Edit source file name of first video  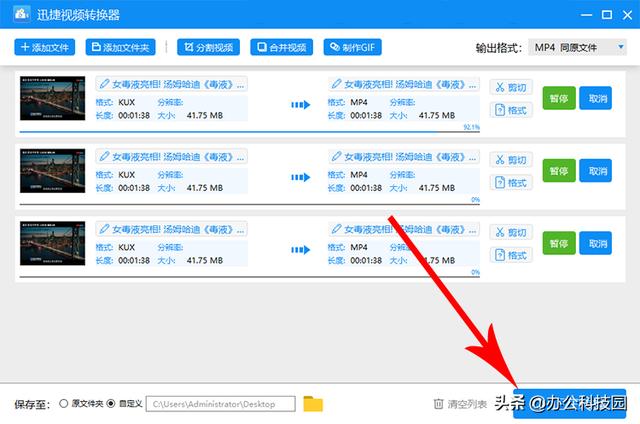click(x=171, y=84)
